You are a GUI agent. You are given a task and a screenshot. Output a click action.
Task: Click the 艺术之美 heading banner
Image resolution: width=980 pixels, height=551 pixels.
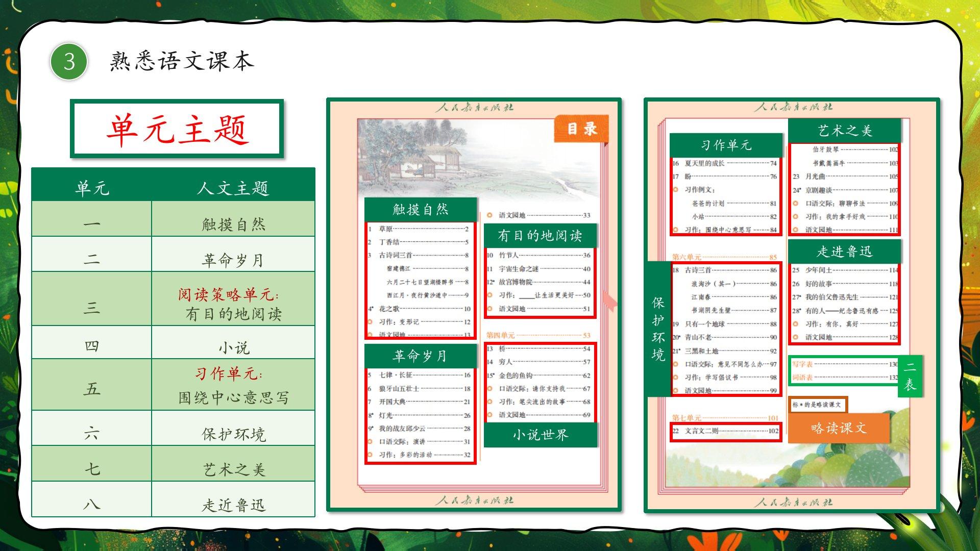(x=844, y=131)
